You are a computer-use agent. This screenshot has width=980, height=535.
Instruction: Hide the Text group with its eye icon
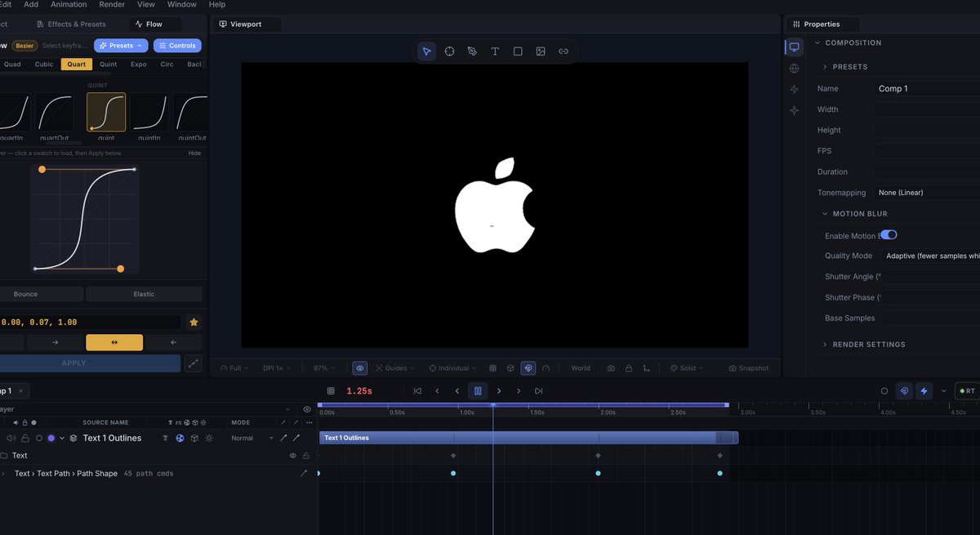[292, 456]
